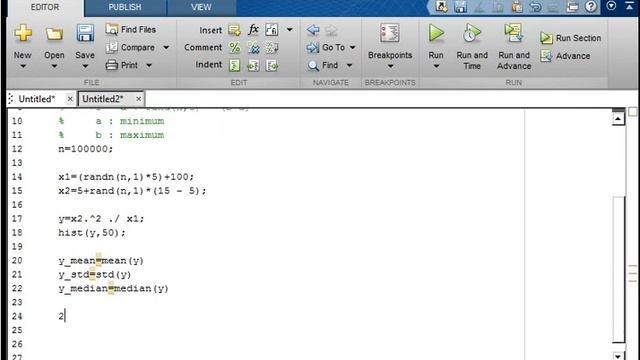Toggle minimize toolstrip arrow at top right
The width and height of the screenshot is (640, 360).
[629, 6]
